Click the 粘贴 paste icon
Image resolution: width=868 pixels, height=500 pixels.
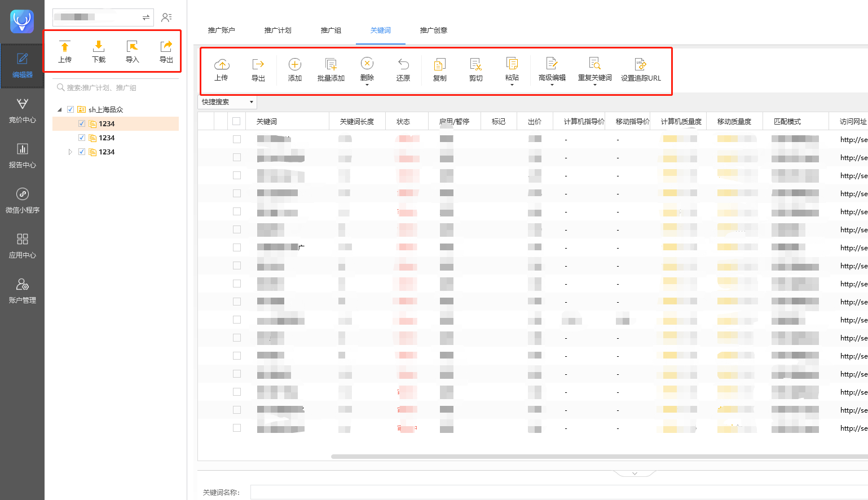(x=512, y=63)
